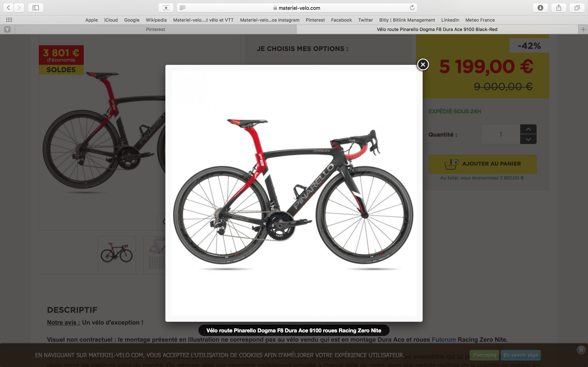588x367 pixels.
Task: Select the bike side-view thumbnail
Action: click(117, 255)
